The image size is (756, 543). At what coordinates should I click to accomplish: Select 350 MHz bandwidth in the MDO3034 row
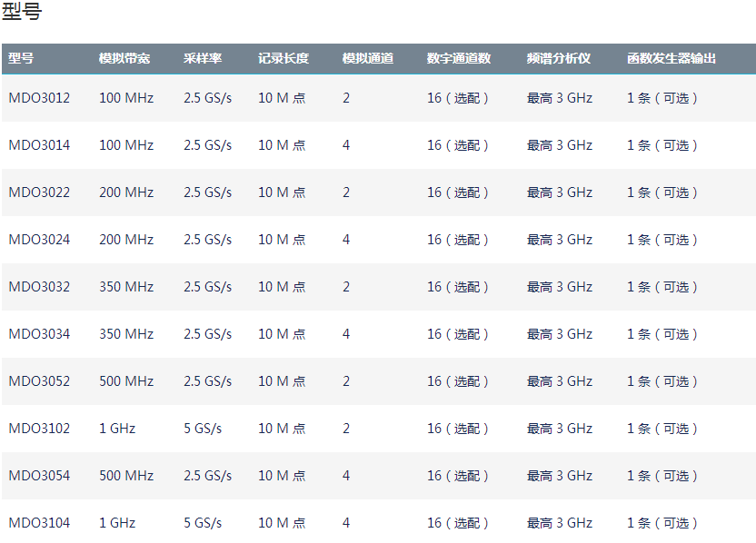(126, 334)
